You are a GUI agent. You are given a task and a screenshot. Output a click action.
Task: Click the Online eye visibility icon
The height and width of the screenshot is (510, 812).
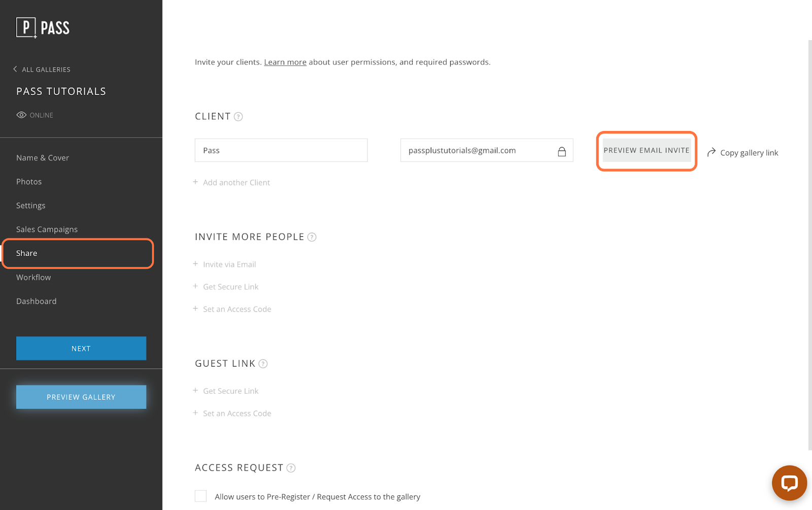21,115
